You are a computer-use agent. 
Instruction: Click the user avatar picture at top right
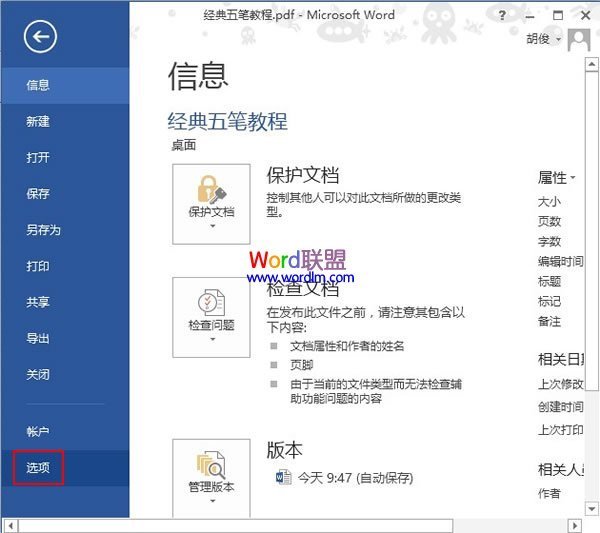pos(578,40)
